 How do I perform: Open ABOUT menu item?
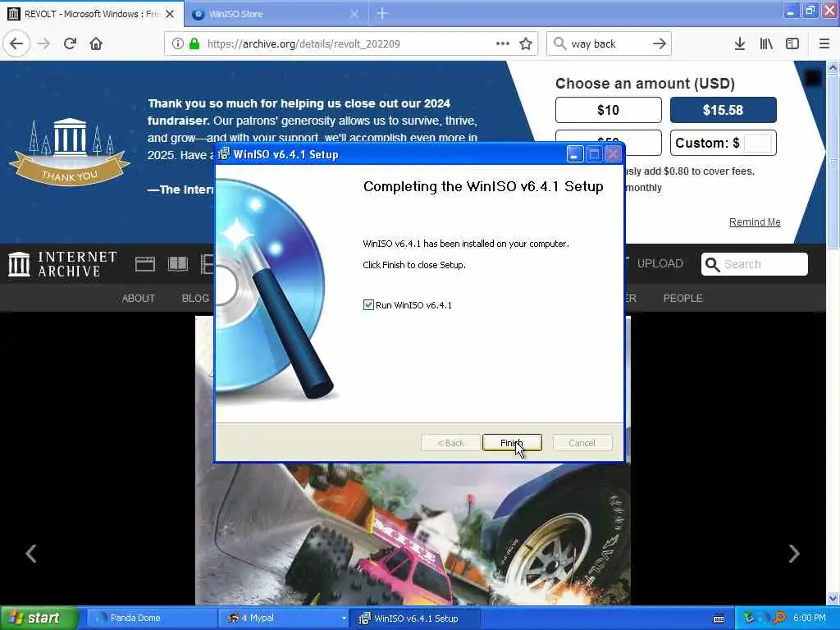pyautogui.click(x=138, y=298)
